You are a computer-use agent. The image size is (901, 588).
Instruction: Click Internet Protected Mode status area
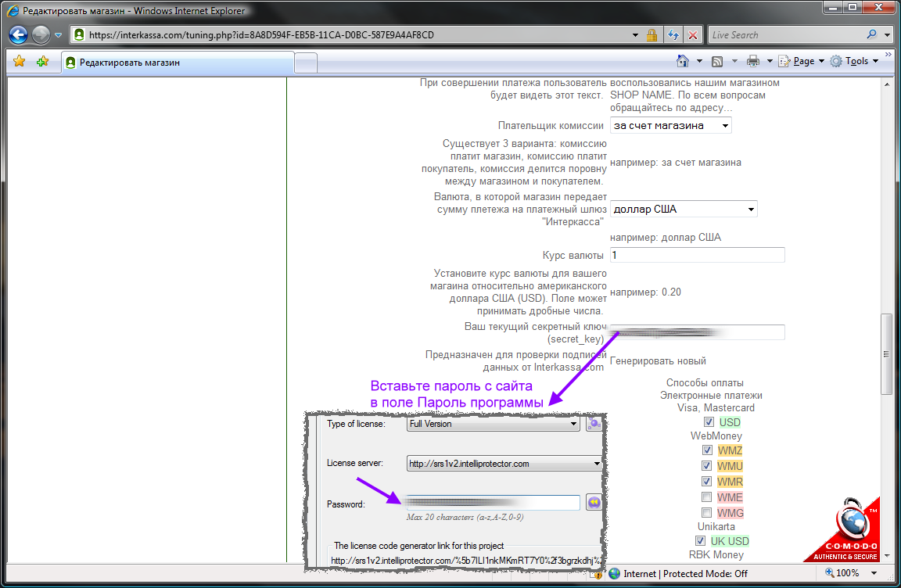click(x=685, y=574)
